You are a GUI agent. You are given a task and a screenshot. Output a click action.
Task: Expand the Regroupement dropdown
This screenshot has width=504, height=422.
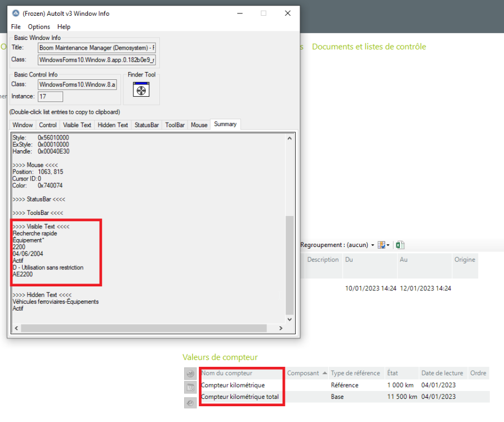pos(372,245)
